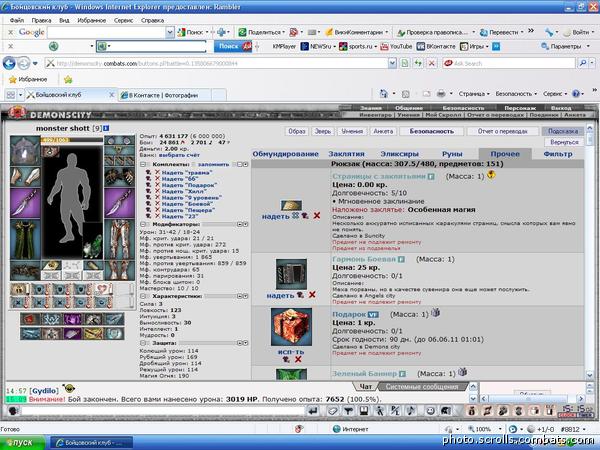The height and width of the screenshot is (450, 600).
Task: Click the green-white pet animal icon
Action: coord(93,246)
